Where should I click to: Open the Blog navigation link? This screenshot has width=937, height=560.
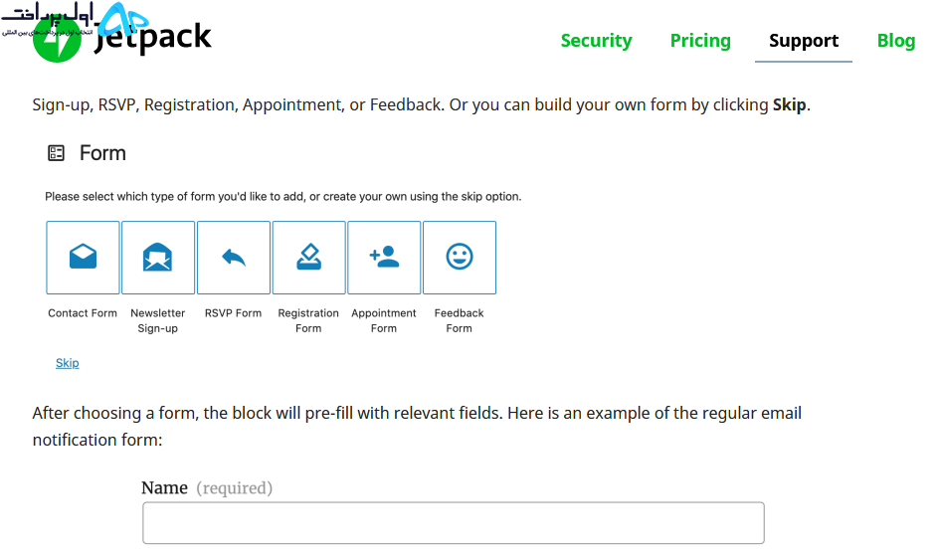(x=896, y=41)
